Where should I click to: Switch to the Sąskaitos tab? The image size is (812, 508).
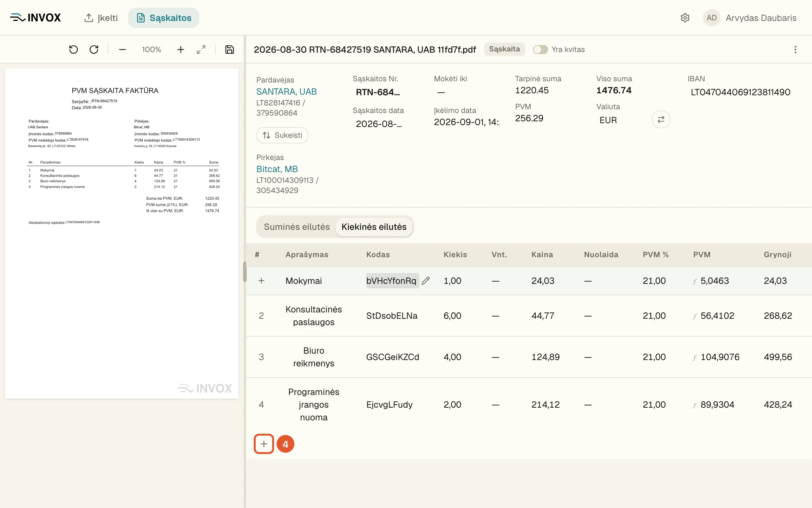(x=164, y=18)
